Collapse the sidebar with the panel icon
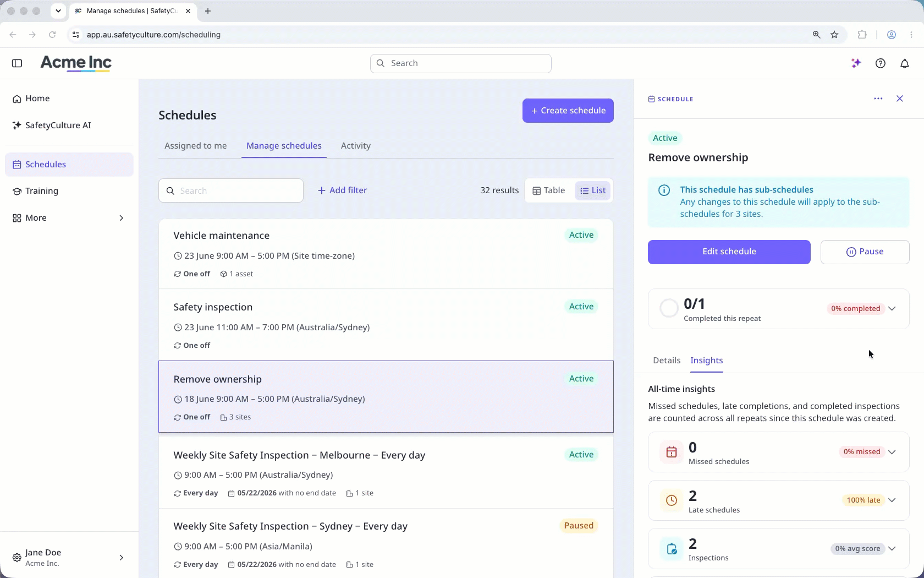The image size is (924, 578). (17, 63)
